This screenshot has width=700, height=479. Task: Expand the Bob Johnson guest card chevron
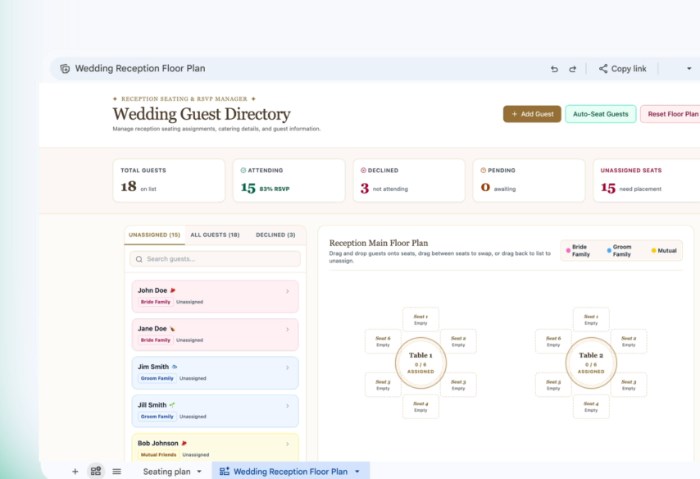point(288,444)
